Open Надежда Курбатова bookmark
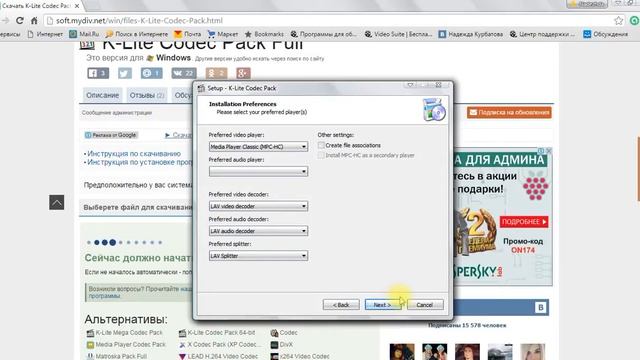 pyautogui.click(x=471, y=34)
